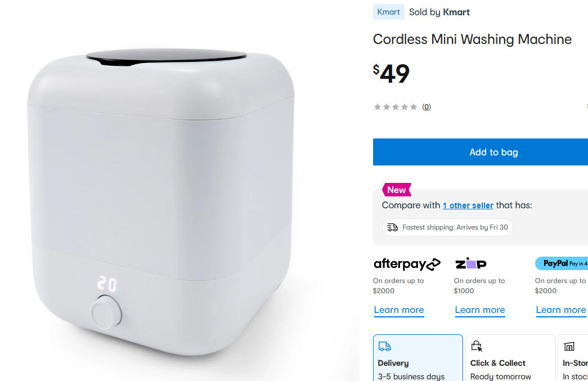Open the review count (0) link
This screenshot has width=588, height=381.
(x=427, y=107)
